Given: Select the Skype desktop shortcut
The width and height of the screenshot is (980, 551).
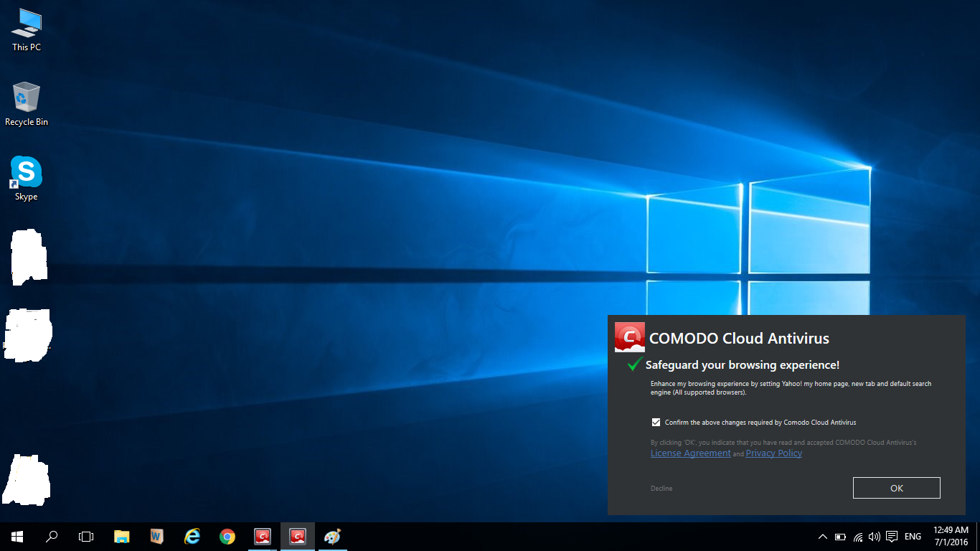Looking at the screenshot, I should pos(27,178).
